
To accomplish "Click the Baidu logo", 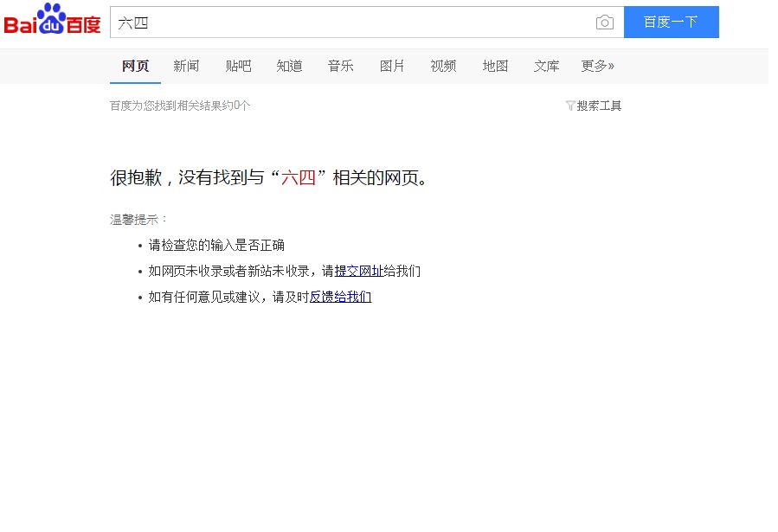I will [x=52, y=19].
